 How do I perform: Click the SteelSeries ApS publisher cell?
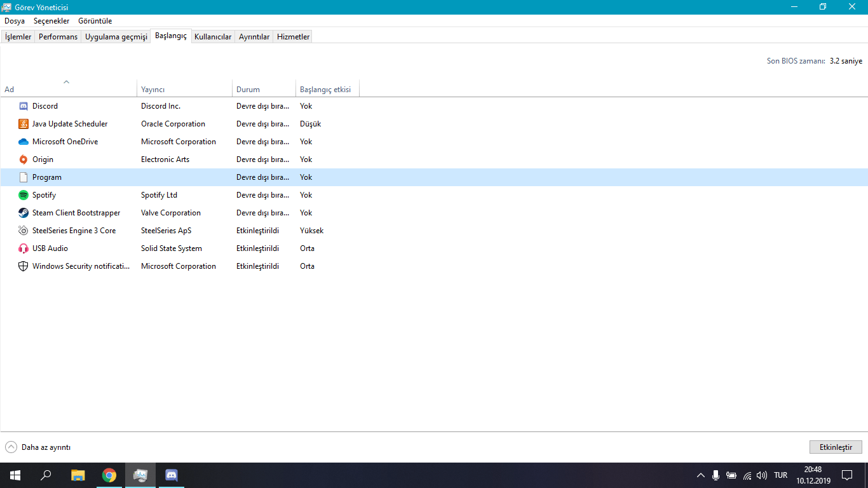click(166, 231)
